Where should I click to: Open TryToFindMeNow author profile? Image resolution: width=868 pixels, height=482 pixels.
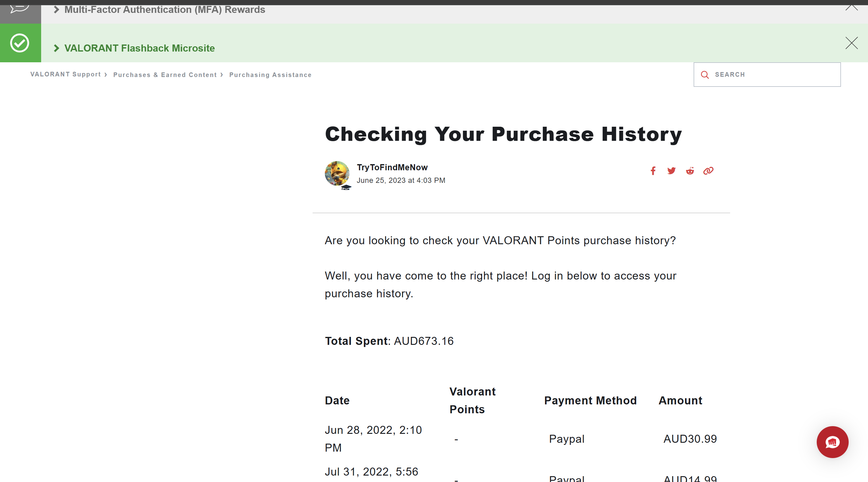click(392, 167)
